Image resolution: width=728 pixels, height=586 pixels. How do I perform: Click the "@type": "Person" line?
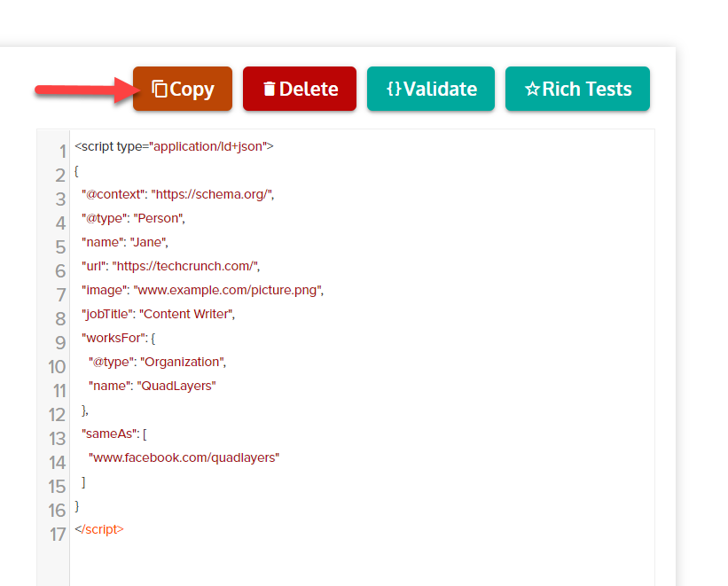[x=133, y=218]
